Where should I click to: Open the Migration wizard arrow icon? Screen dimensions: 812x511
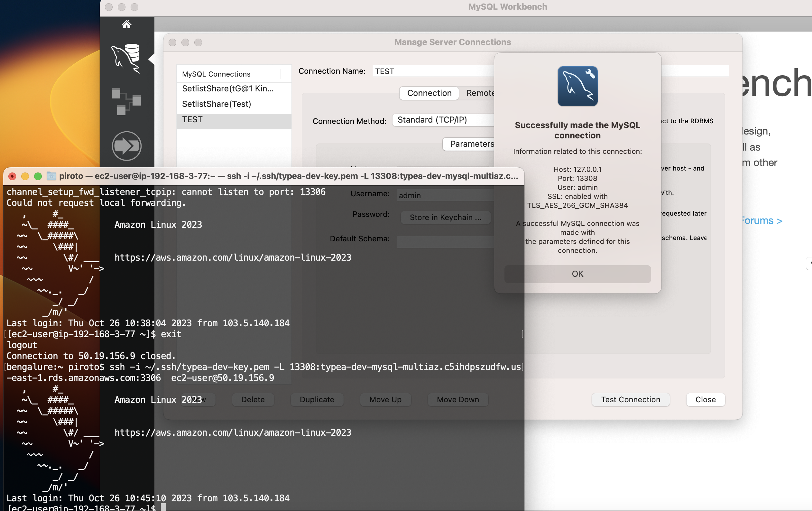(x=126, y=146)
